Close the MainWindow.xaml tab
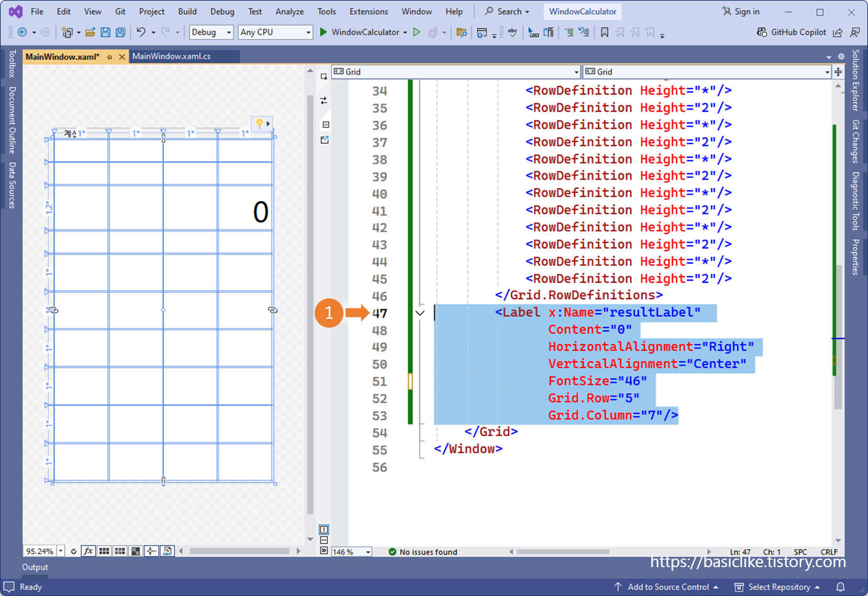This screenshot has width=868, height=596. [x=122, y=57]
